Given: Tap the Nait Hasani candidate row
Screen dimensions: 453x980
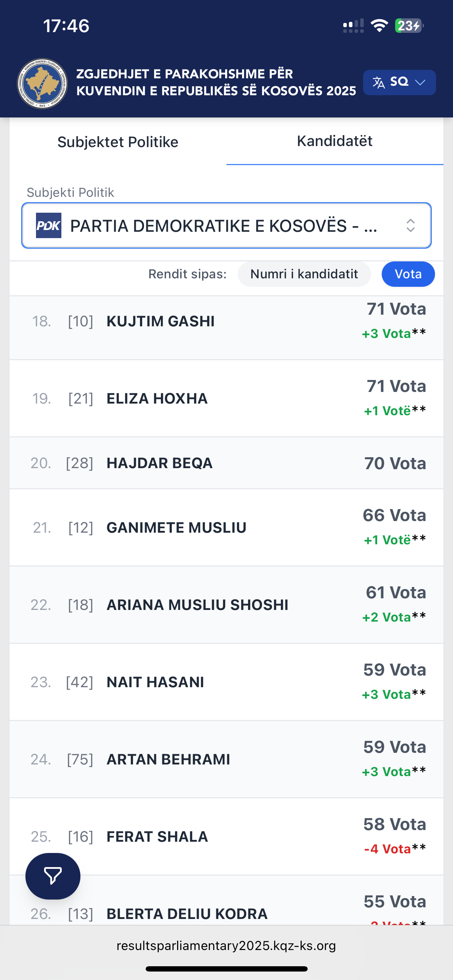Looking at the screenshot, I should (226, 682).
